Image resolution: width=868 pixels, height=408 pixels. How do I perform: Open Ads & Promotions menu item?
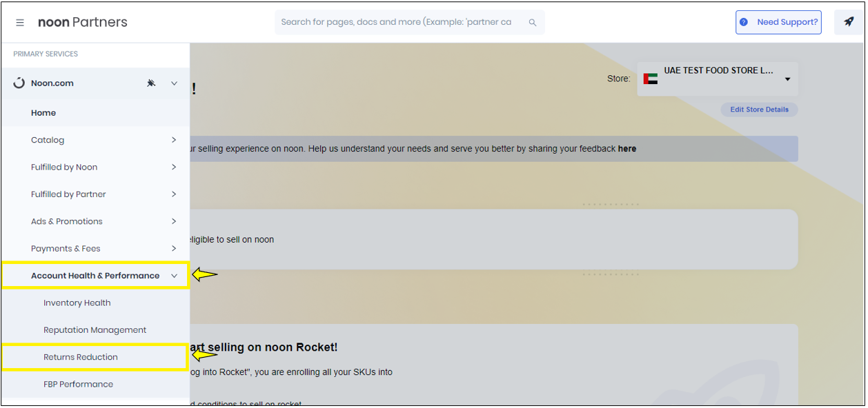tap(95, 221)
